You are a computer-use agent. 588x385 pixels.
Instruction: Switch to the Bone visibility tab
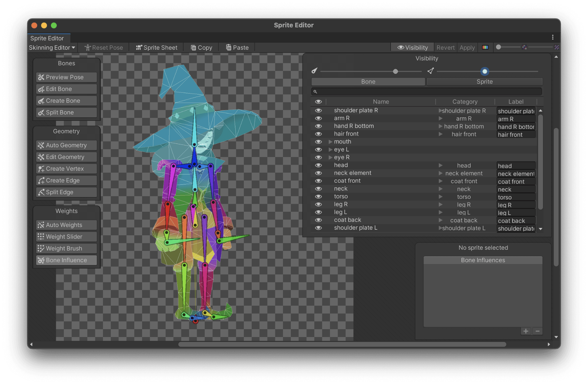click(368, 81)
